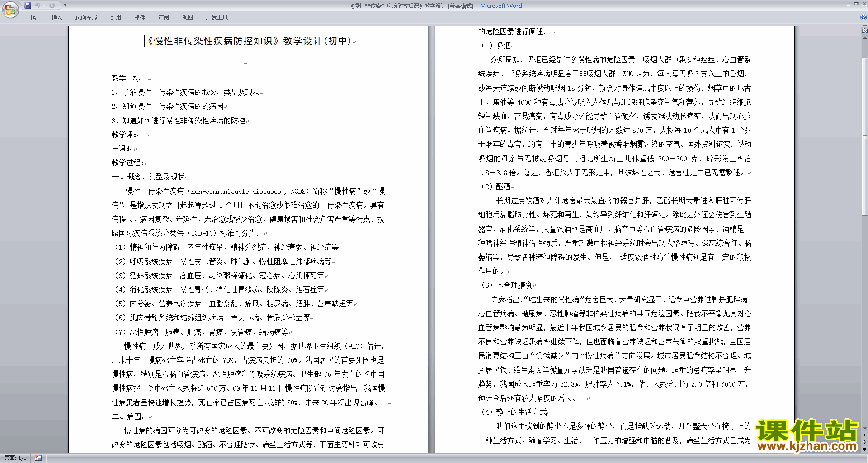Save the document with the floppy disk icon

click(x=28, y=5)
